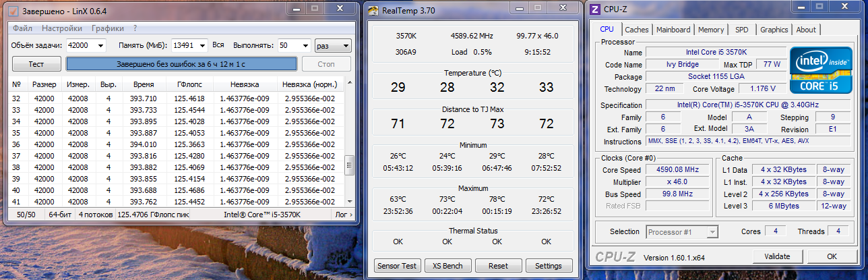Click the completed progress bar in LinX
Screen dimensions: 868x280
[181, 64]
